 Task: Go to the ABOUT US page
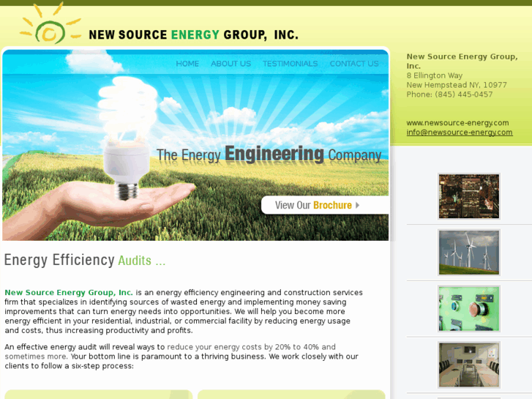pyautogui.click(x=231, y=64)
